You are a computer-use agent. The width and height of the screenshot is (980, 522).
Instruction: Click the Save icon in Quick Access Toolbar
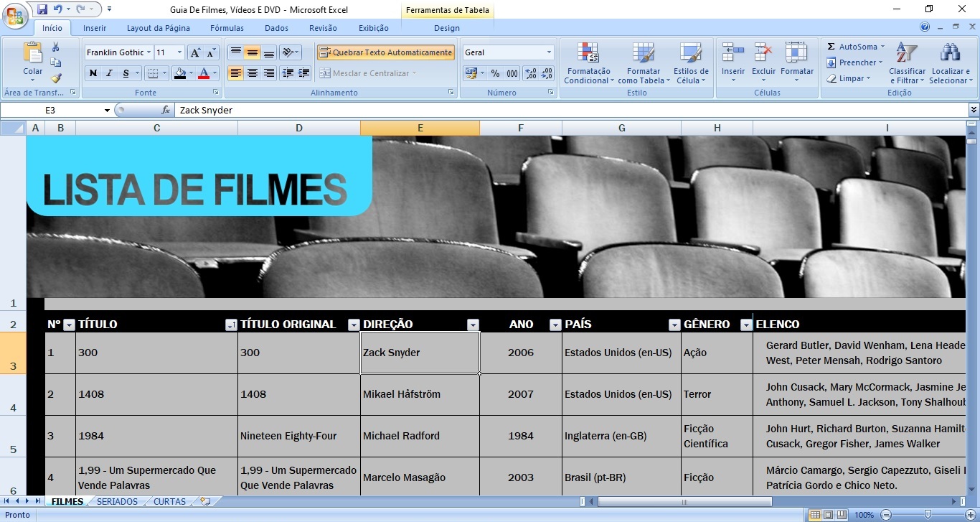pyautogui.click(x=41, y=7)
